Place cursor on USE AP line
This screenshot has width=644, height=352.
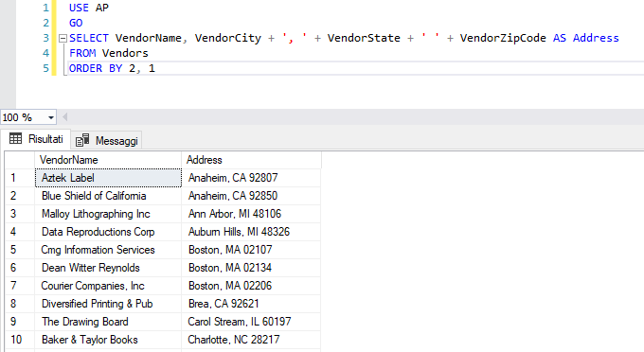tap(89, 8)
